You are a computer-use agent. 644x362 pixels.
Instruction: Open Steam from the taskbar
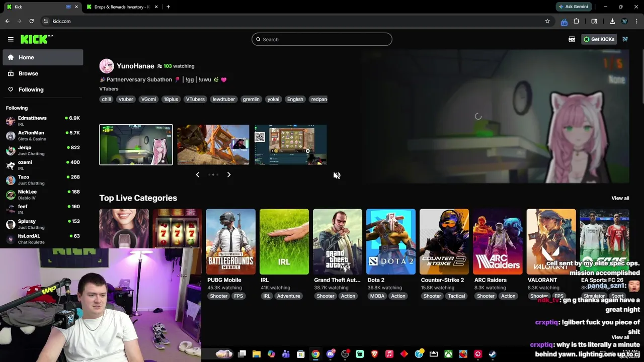pos(493,354)
